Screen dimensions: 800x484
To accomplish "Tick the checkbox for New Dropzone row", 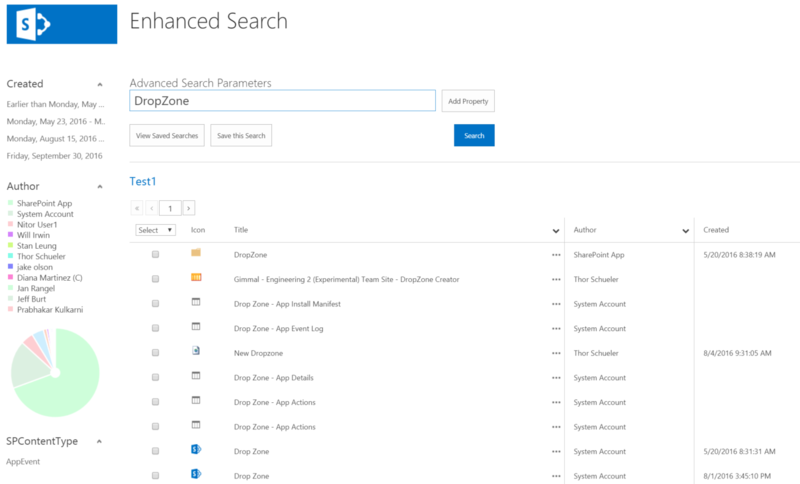I will coord(155,353).
